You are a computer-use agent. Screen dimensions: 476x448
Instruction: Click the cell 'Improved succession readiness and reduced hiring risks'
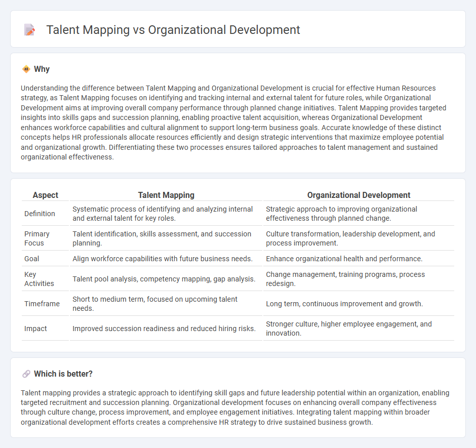(x=166, y=329)
